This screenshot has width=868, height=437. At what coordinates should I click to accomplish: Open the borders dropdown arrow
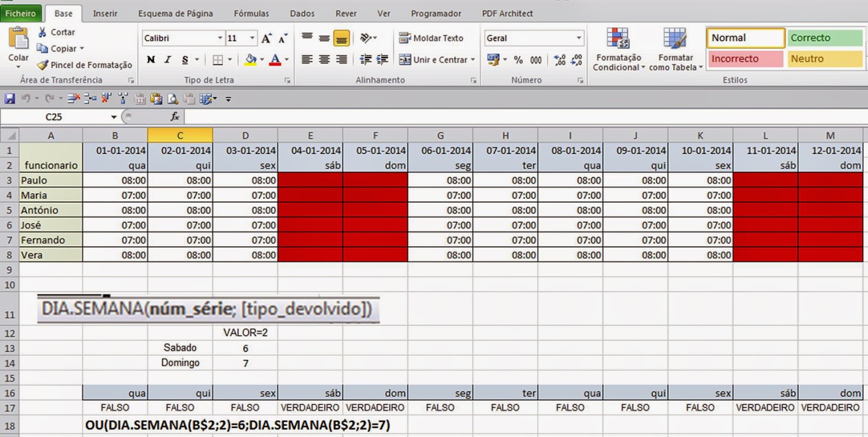click(x=230, y=60)
